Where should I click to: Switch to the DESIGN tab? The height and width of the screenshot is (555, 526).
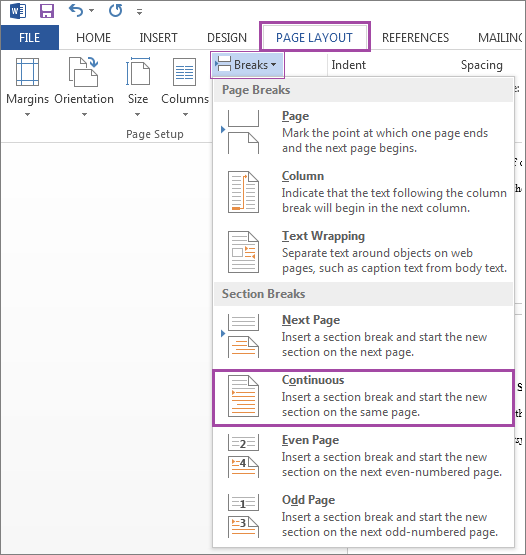[227, 38]
